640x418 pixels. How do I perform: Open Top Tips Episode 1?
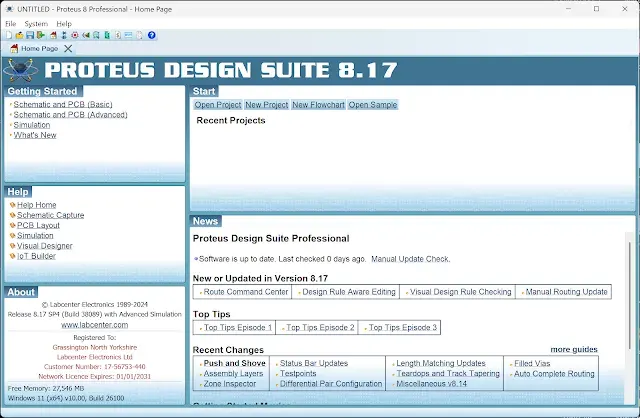tap(238, 327)
